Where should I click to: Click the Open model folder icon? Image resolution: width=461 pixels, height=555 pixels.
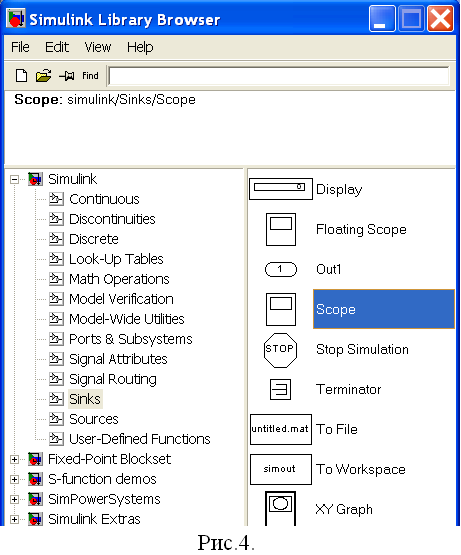[43, 76]
